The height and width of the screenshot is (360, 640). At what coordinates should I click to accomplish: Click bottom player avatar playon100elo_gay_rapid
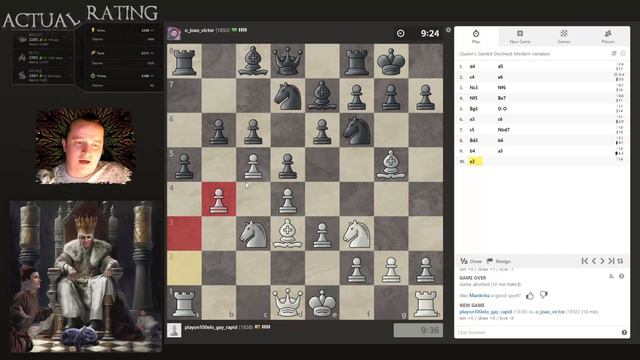pos(174,330)
